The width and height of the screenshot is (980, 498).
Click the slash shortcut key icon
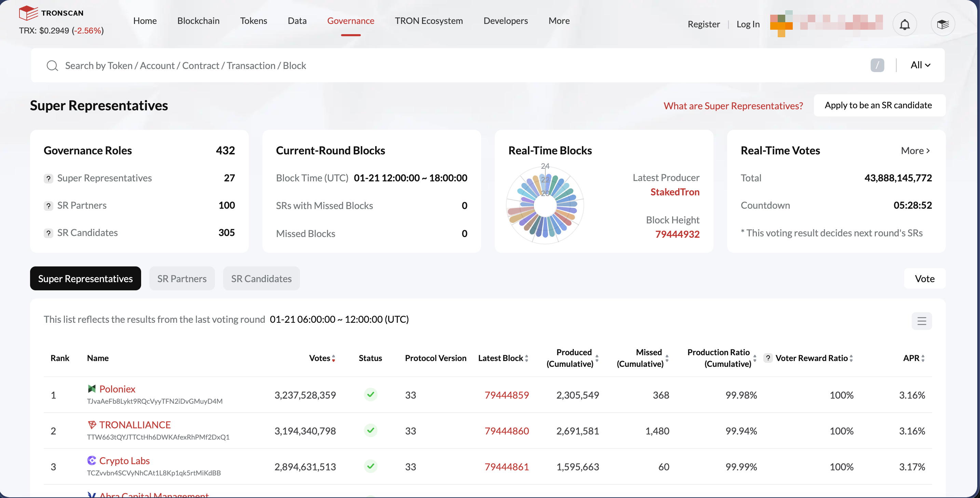coord(877,65)
